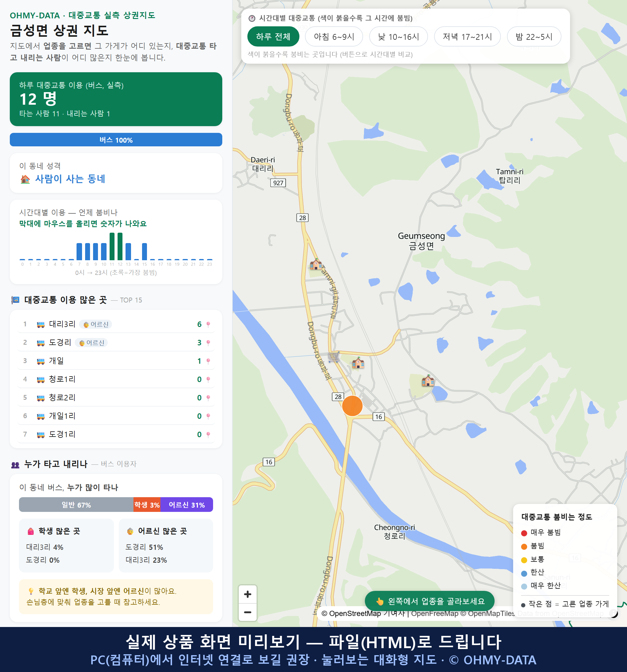Click the bus icon in the 도경리 row
This screenshot has height=672, width=627.
click(x=40, y=343)
